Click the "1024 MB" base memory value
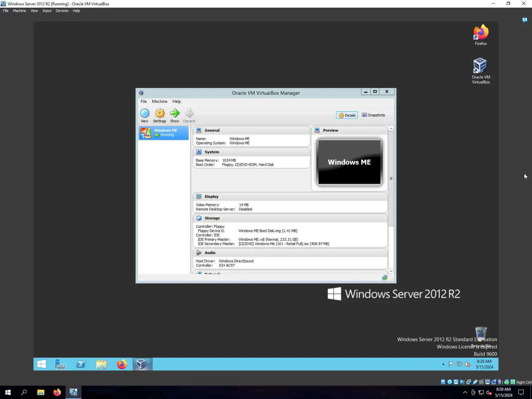Image resolution: width=532 pixels, height=399 pixels. point(229,160)
